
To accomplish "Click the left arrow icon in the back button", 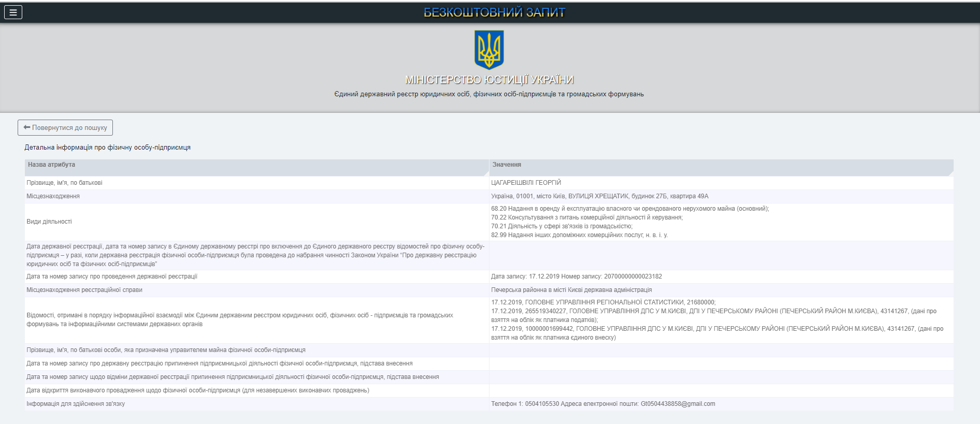I will pos(27,127).
